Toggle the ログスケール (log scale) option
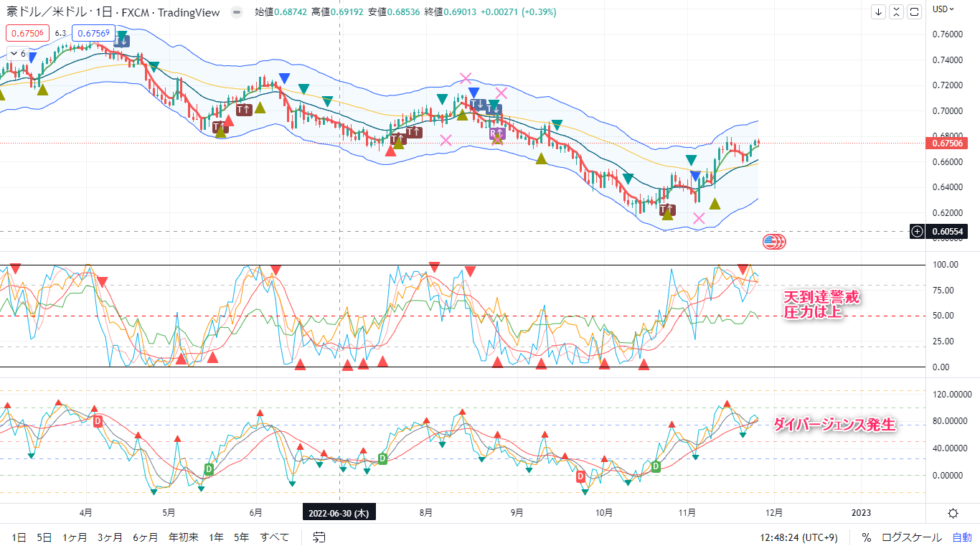 (911, 537)
